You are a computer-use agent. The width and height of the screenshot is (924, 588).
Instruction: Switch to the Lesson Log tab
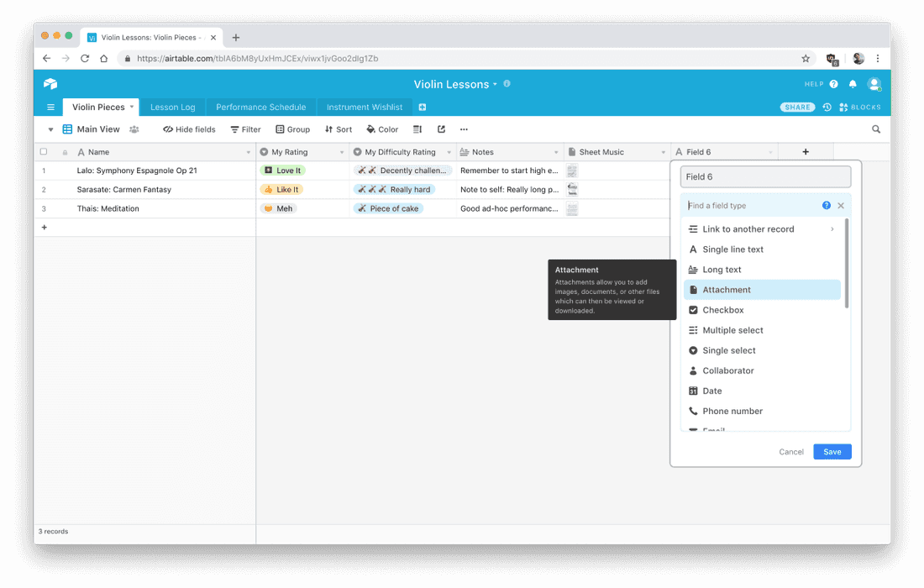tap(172, 107)
